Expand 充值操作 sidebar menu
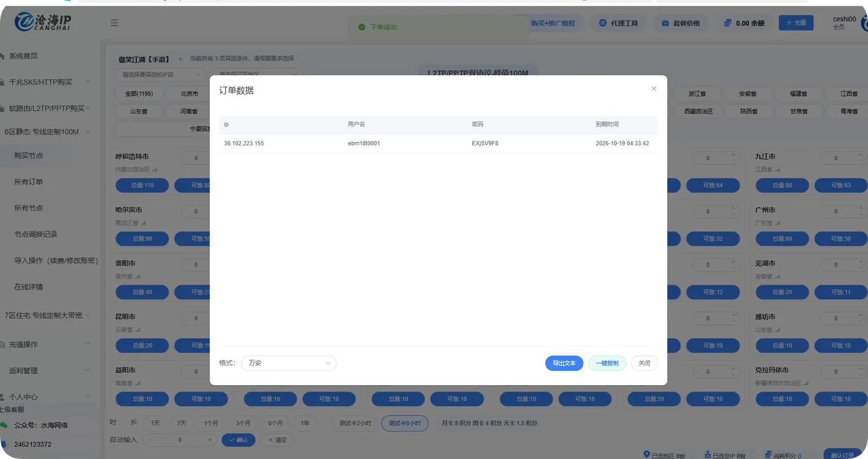 tap(46, 344)
